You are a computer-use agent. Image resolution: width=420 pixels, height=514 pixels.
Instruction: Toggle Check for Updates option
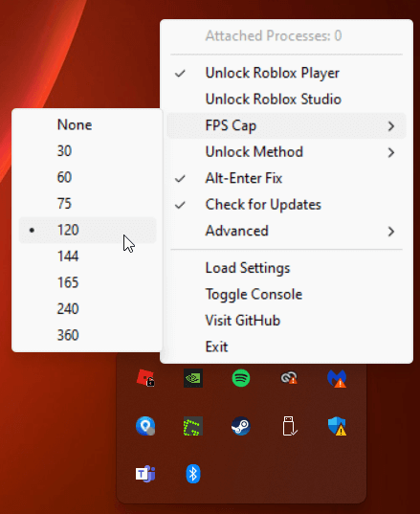click(x=286, y=205)
